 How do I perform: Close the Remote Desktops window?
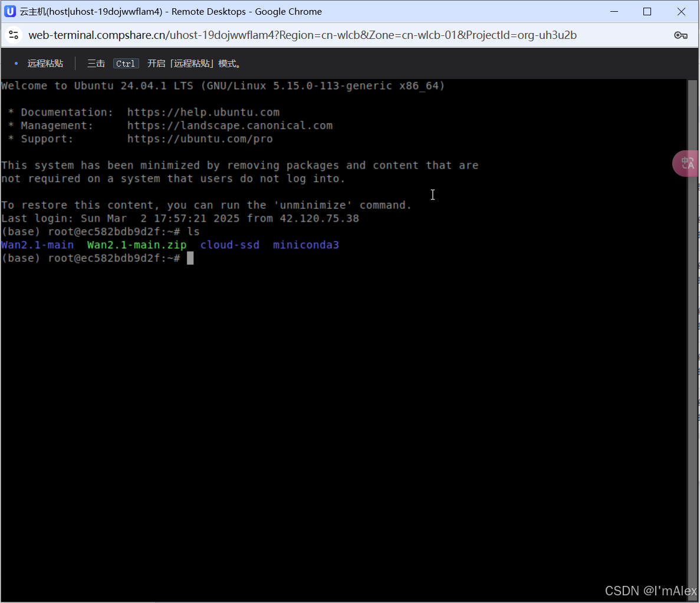tap(681, 11)
